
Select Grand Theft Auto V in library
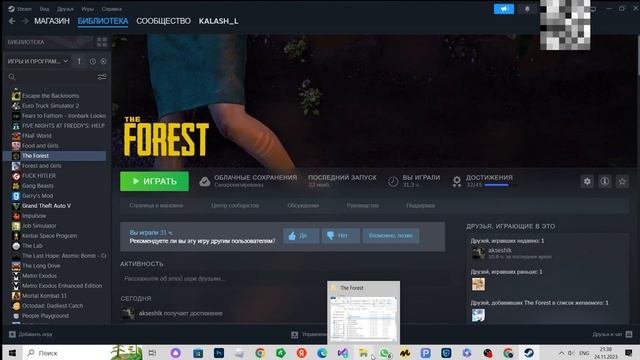(x=46, y=206)
